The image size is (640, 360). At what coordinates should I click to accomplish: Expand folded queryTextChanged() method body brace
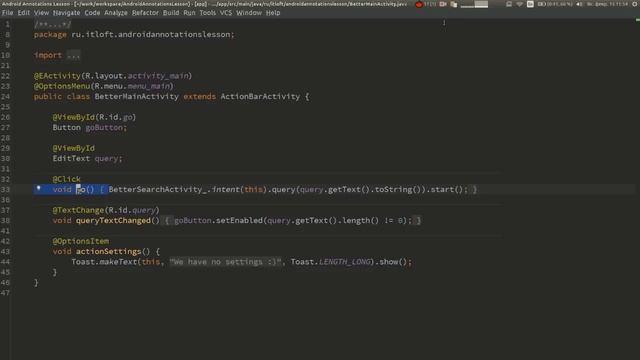point(167,220)
